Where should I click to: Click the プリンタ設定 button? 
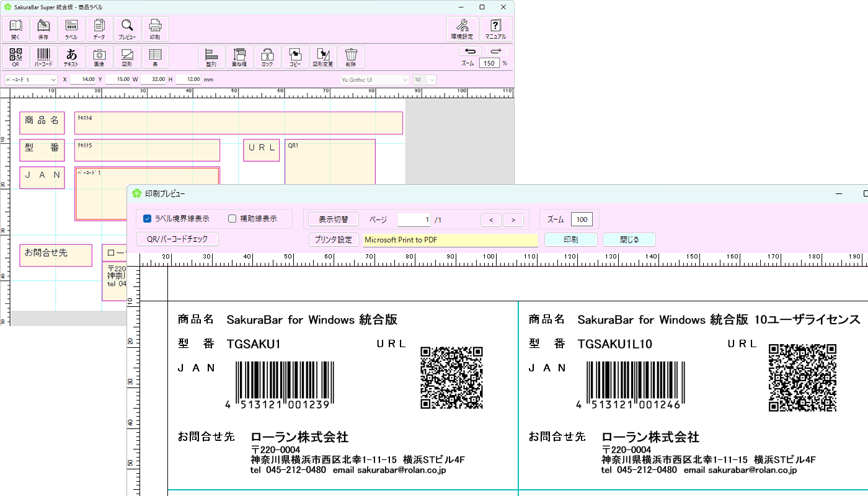click(334, 239)
